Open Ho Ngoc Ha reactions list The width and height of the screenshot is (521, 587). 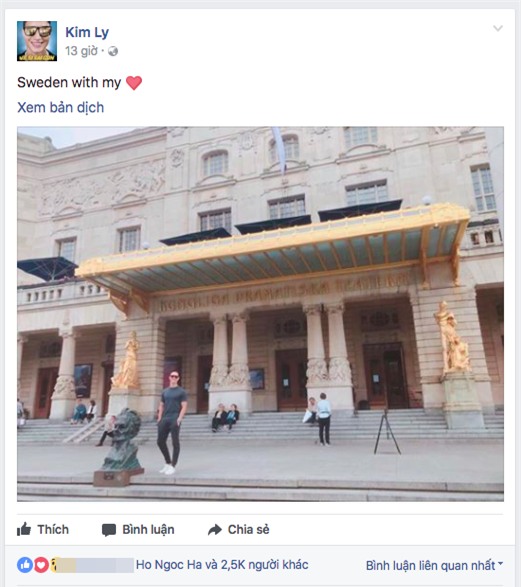click(x=222, y=565)
